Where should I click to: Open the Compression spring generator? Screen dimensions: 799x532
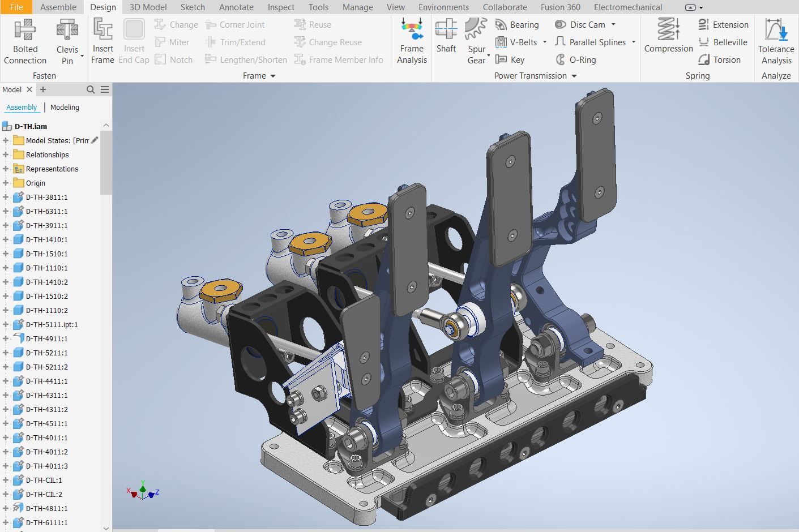(669, 36)
